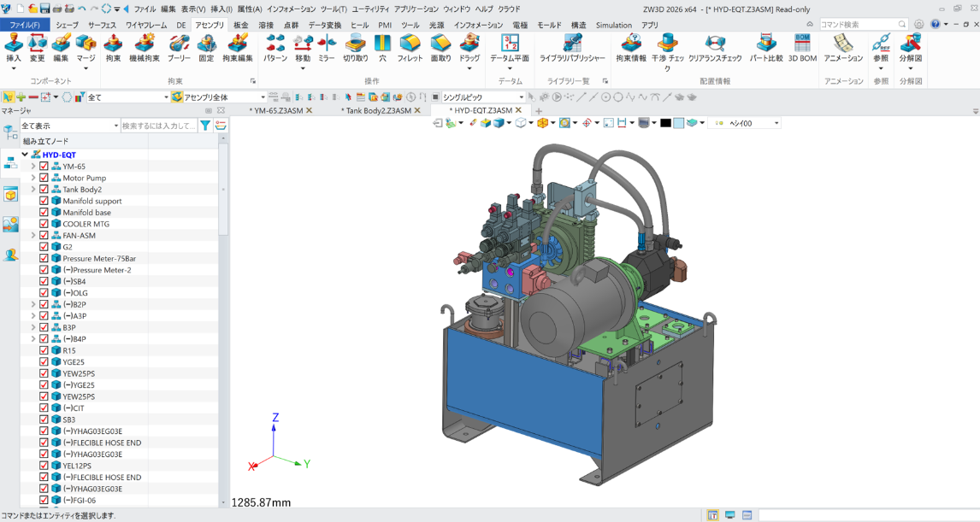Select the ミラー (Mirror) tool
Image resolution: width=980 pixels, height=522 pixels.
(327, 44)
